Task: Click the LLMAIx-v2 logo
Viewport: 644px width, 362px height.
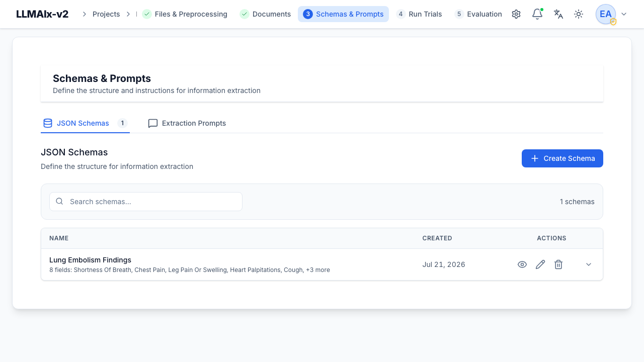Action: [x=42, y=14]
